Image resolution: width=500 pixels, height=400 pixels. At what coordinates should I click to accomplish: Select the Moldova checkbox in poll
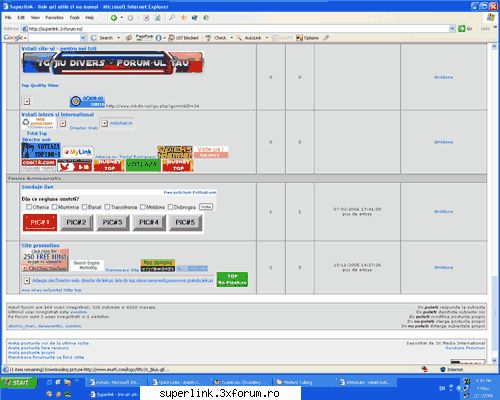(143, 207)
